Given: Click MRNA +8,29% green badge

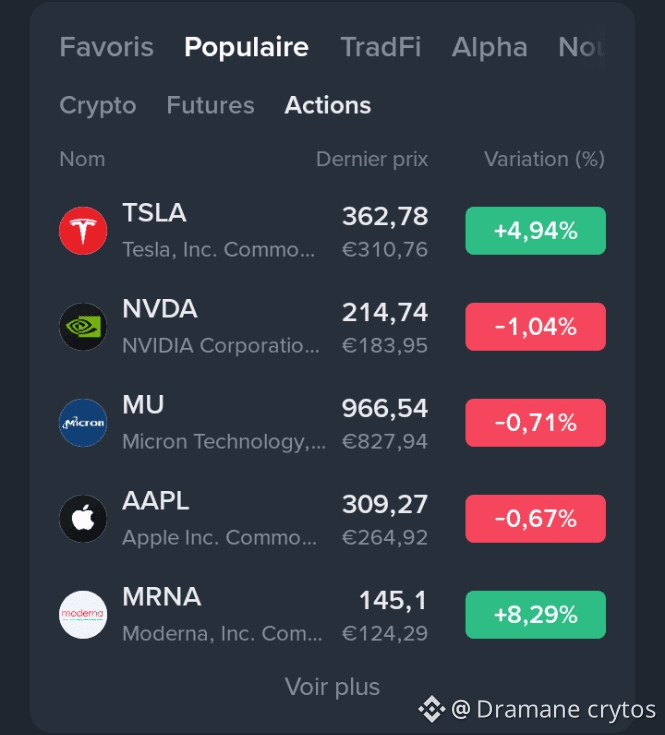Looking at the screenshot, I should coord(535,615).
